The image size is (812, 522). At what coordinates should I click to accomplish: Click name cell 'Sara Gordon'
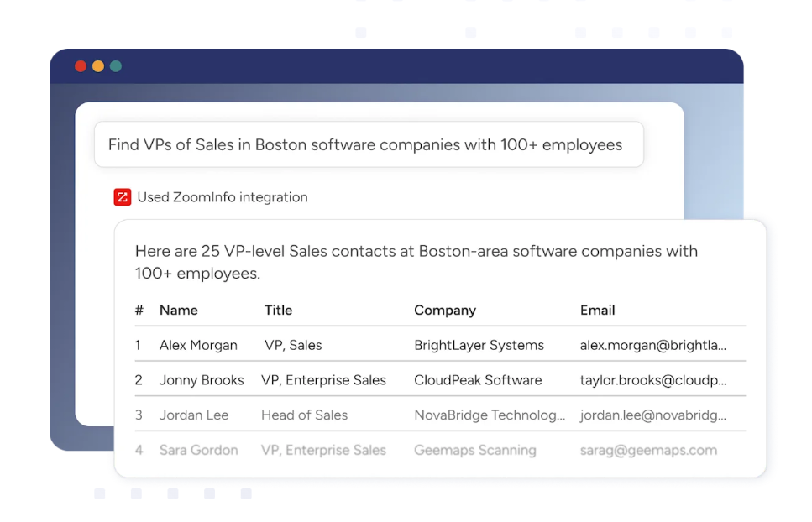(x=199, y=450)
